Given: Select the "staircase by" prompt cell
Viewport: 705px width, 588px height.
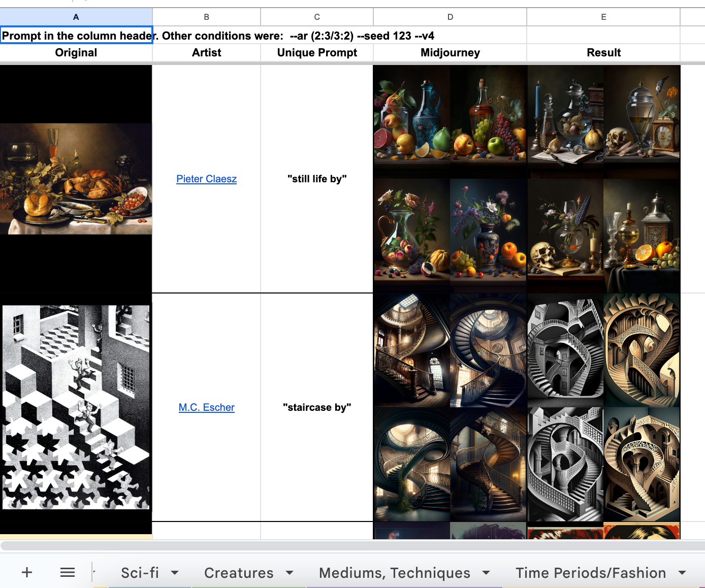Looking at the screenshot, I should click(x=317, y=407).
